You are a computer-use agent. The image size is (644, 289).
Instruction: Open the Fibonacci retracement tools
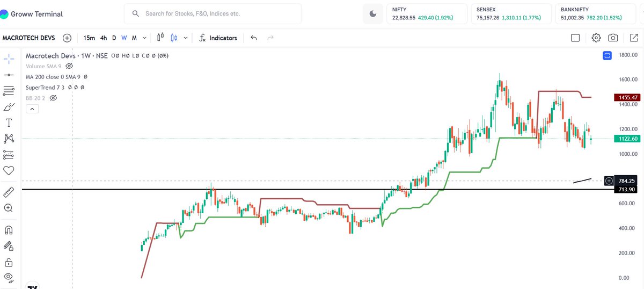point(9,91)
